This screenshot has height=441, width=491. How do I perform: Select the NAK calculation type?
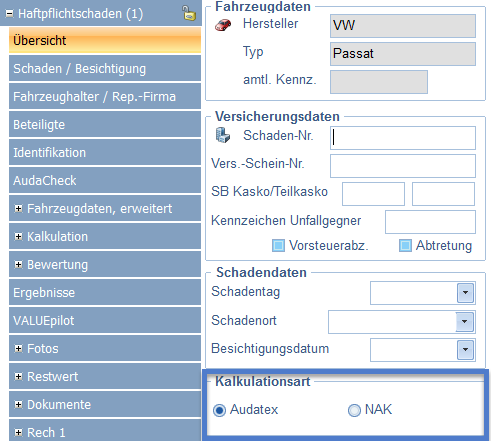(354, 410)
